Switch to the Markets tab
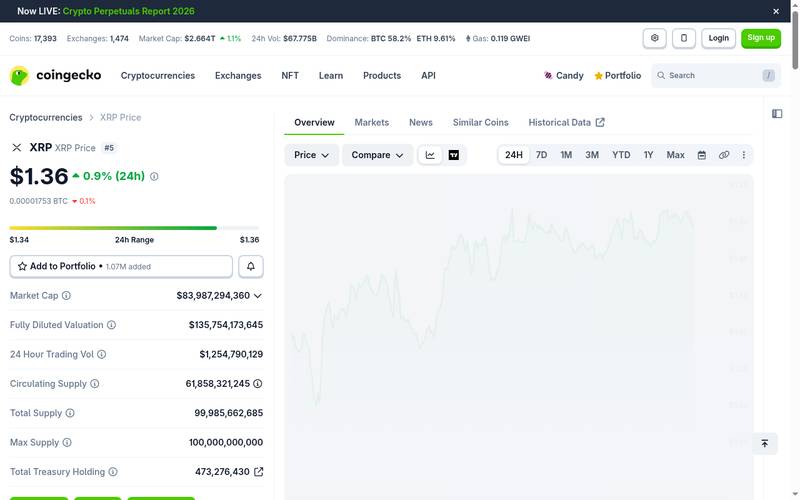Screen dimensions: 800x500 (x=371, y=122)
